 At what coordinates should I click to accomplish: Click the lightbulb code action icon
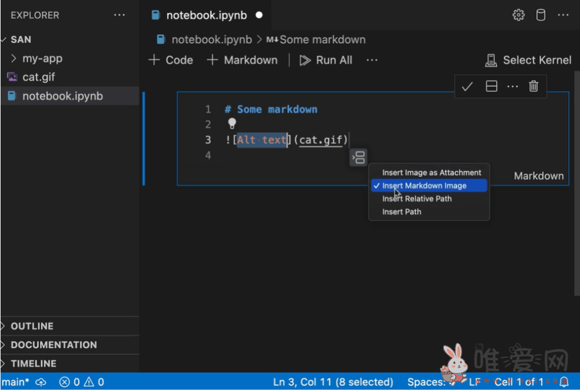(x=232, y=124)
